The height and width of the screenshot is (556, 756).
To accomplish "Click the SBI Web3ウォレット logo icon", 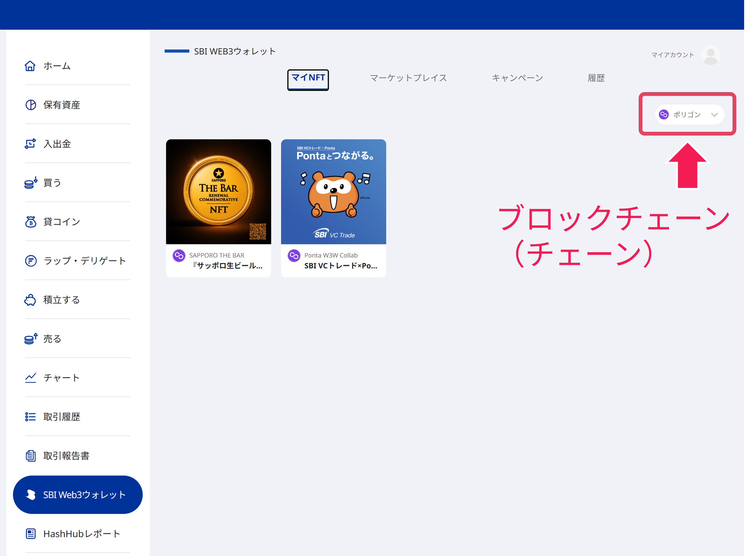I will 30,495.
